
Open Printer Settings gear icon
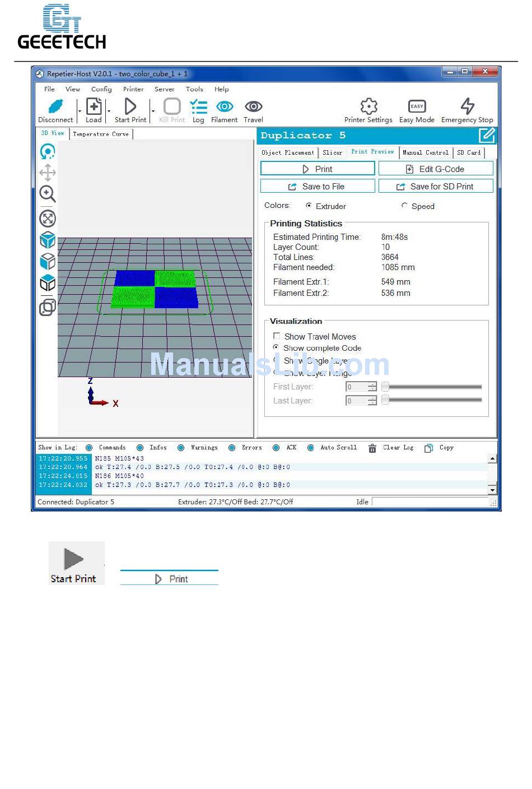point(368,106)
